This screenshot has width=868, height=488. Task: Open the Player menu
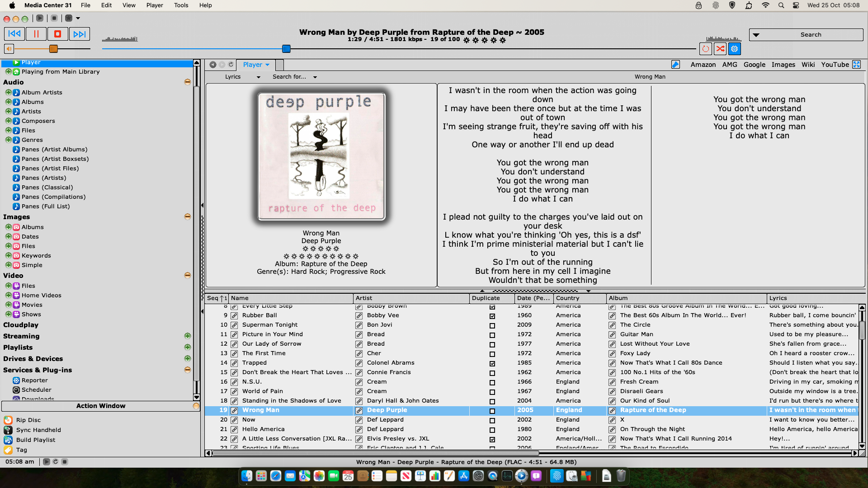pyautogui.click(x=155, y=5)
